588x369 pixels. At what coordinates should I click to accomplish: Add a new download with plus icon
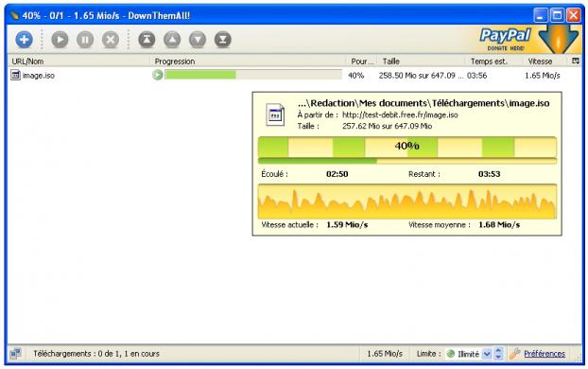(x=24, y=40)
